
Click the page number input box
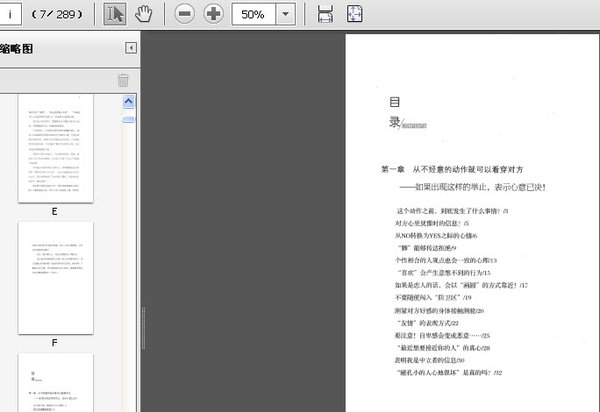click(x=18, y=14)
